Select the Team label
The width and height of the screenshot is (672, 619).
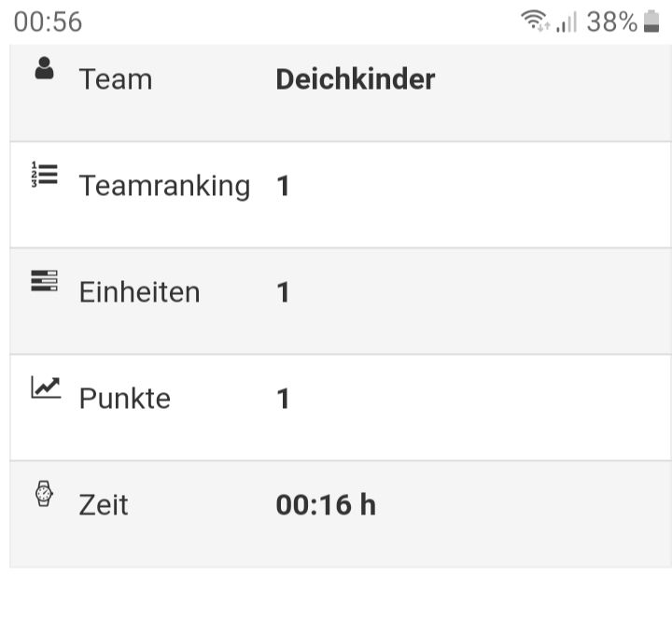(x=116, y=79)
